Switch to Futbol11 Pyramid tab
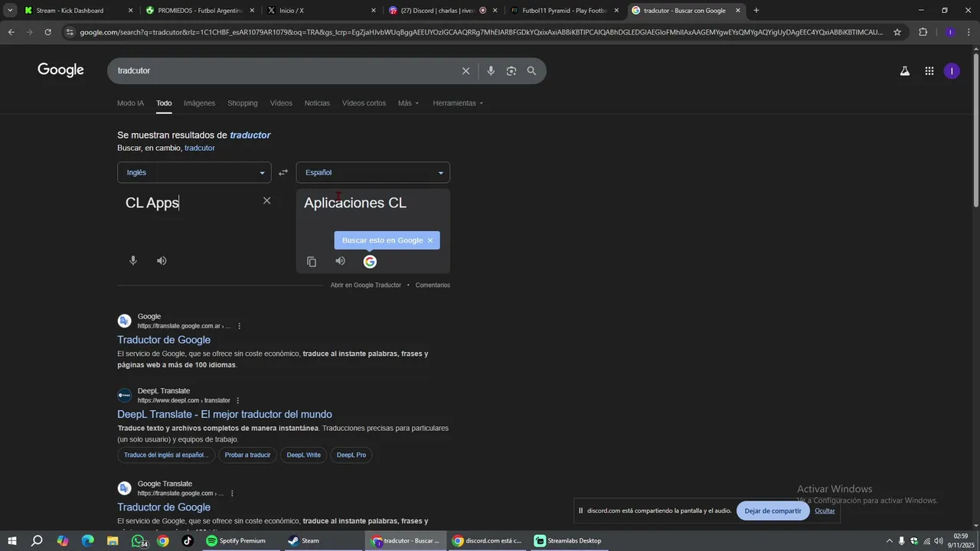The width and height of the screenshot is (980, 551). [564, 11]
